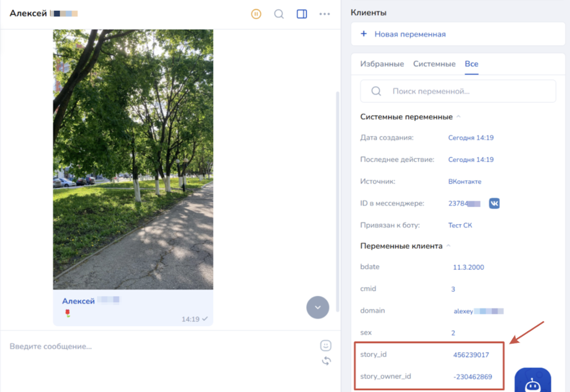Image resolution: width=570 pixels, height=392 pixels.
Task: Open the blue robot bot assistant button
Action: coord(532,381)
